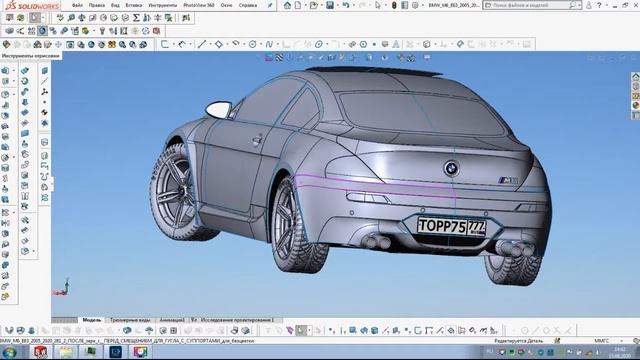
Task: Toggle the highlighted Select cursor tool, second toolbar row
Action: click(35, 18)
